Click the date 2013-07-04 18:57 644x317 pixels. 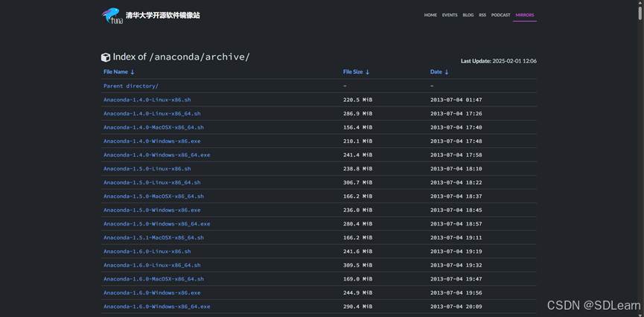click(456, 224)
